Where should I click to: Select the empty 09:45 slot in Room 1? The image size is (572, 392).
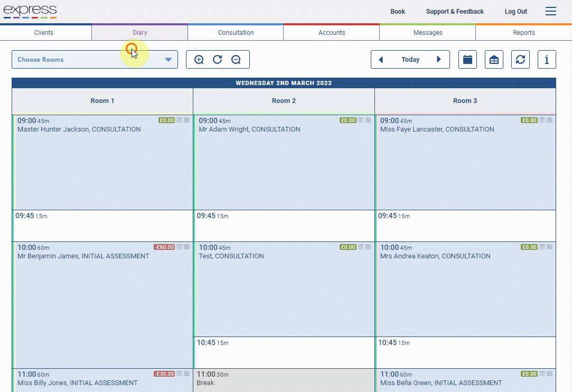tap(103, 226)
